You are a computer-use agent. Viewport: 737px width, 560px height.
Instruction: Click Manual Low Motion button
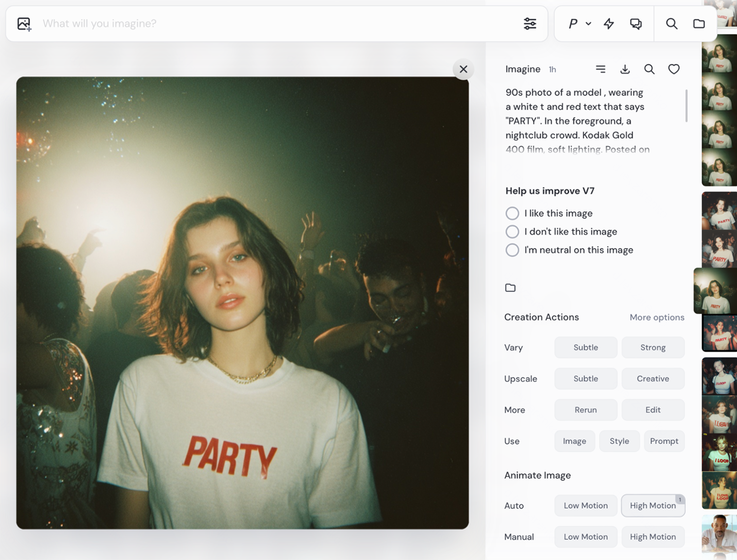click(x=586, y=537)
